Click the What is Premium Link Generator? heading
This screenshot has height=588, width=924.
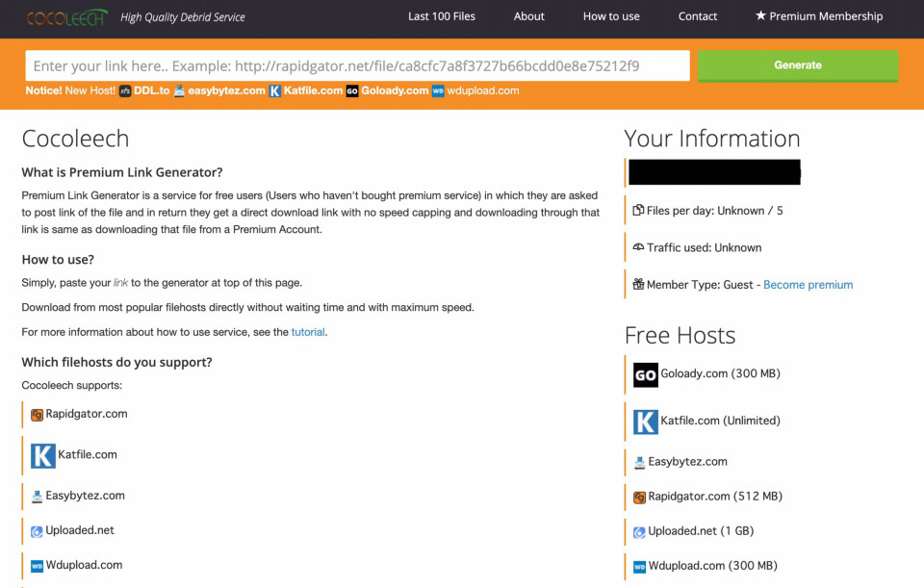tap(122, 172)
